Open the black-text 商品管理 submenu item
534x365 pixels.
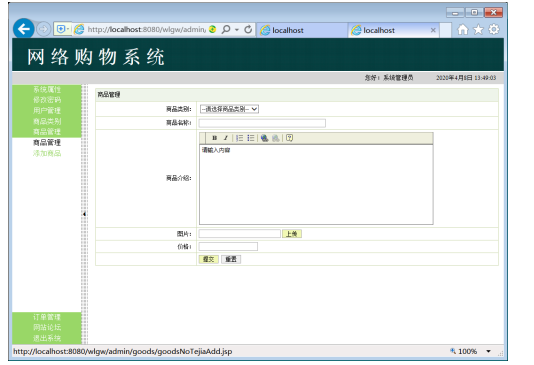point(47,143)
